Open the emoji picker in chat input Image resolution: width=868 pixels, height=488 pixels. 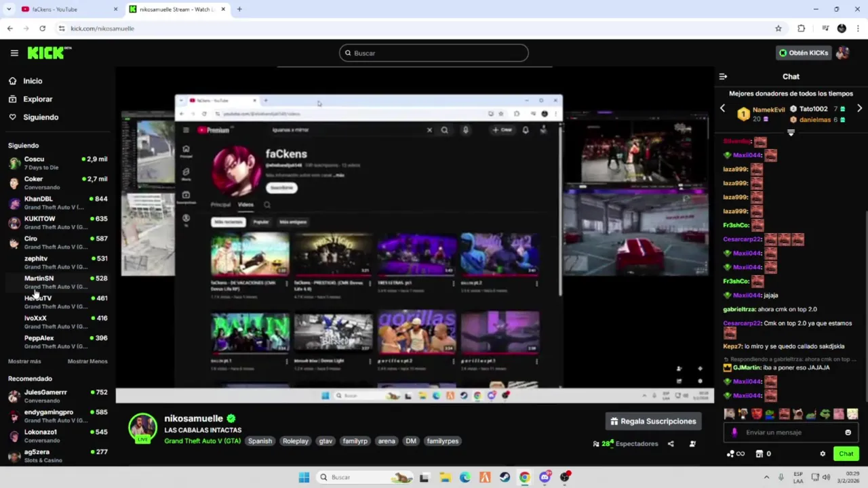click(848, 432)
